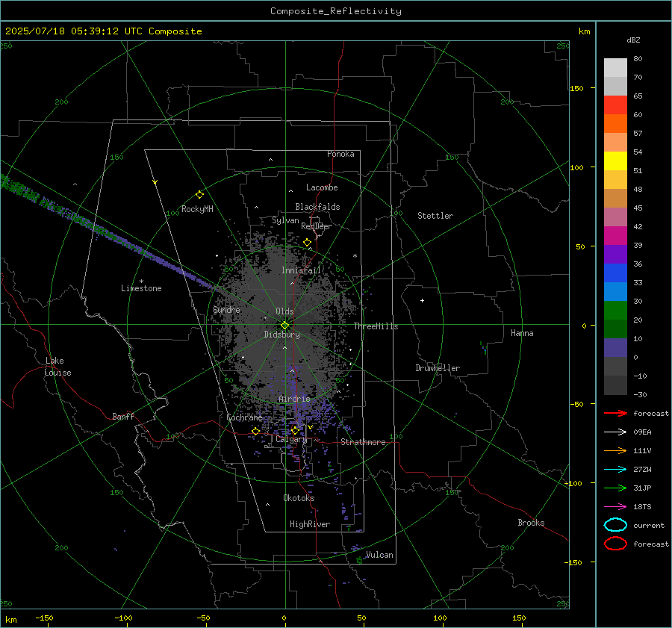Click the plus marker west of Hanna
This screenshot has width=672, height=628.
click(x=422, y=300)
